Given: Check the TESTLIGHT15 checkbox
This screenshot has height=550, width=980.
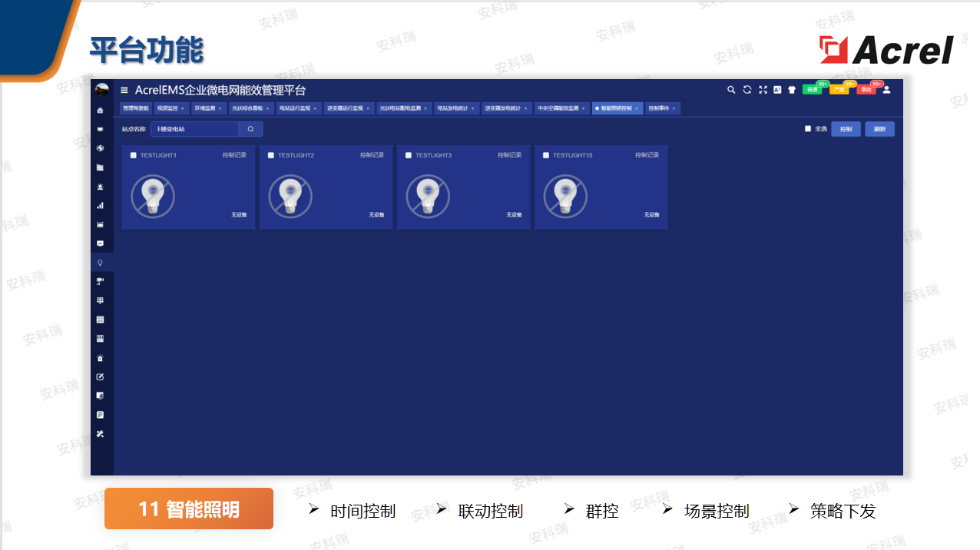Looking at the screenshot, I should tap(546, 155).
